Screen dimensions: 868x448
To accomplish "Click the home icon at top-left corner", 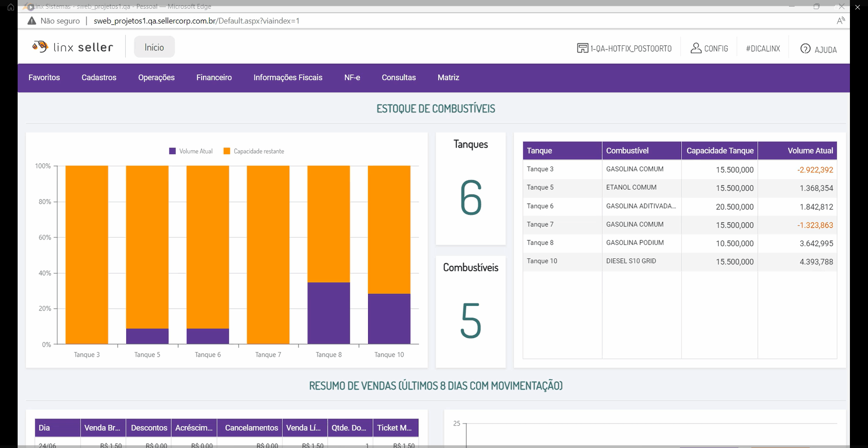I will (x=11, y=7).
